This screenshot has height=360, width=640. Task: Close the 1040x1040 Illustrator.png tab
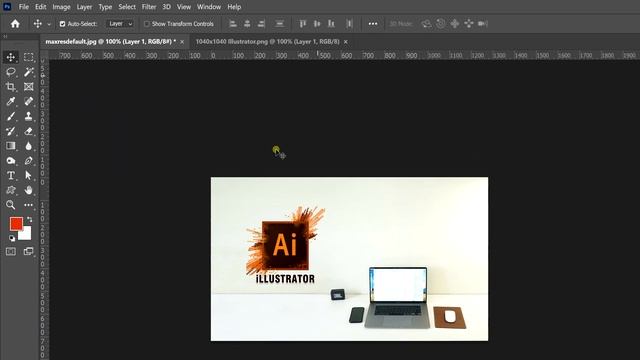[346, 42]
